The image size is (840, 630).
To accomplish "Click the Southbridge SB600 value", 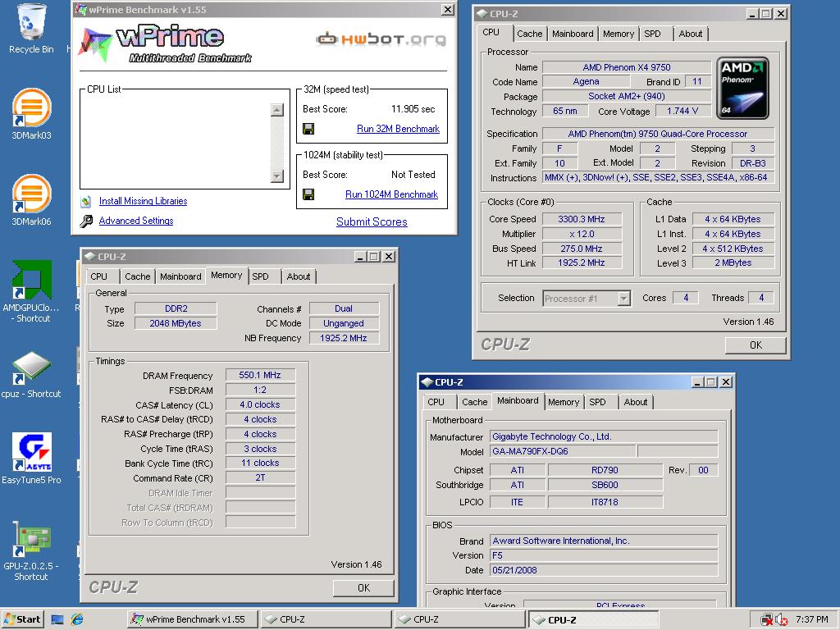I will [605, 485].
